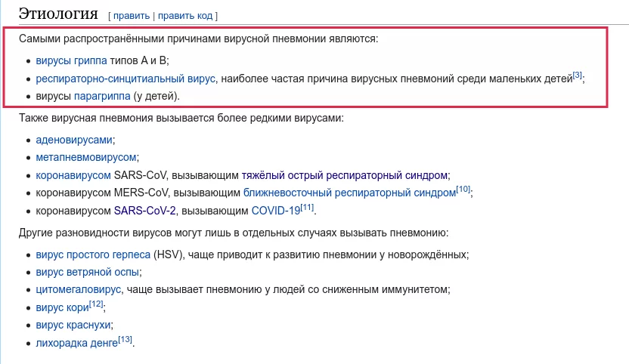Click footnote reference [3]
This screenshot has width=629, height=364.
click(577, 75)
